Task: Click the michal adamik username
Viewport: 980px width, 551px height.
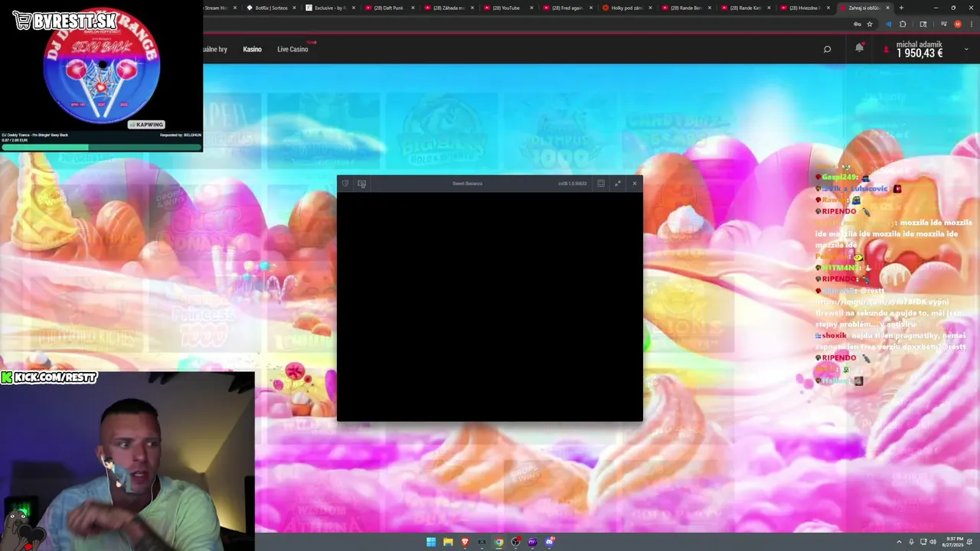Action: point(919,44)
